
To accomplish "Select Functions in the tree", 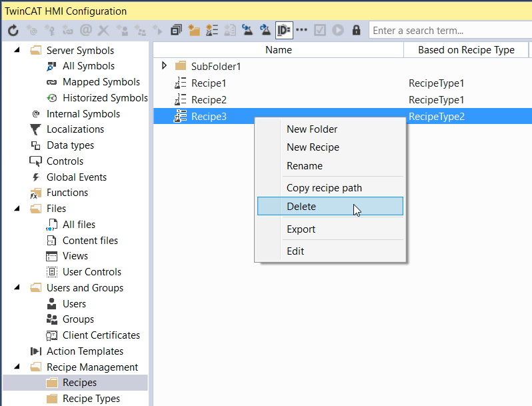I will 67,193.
